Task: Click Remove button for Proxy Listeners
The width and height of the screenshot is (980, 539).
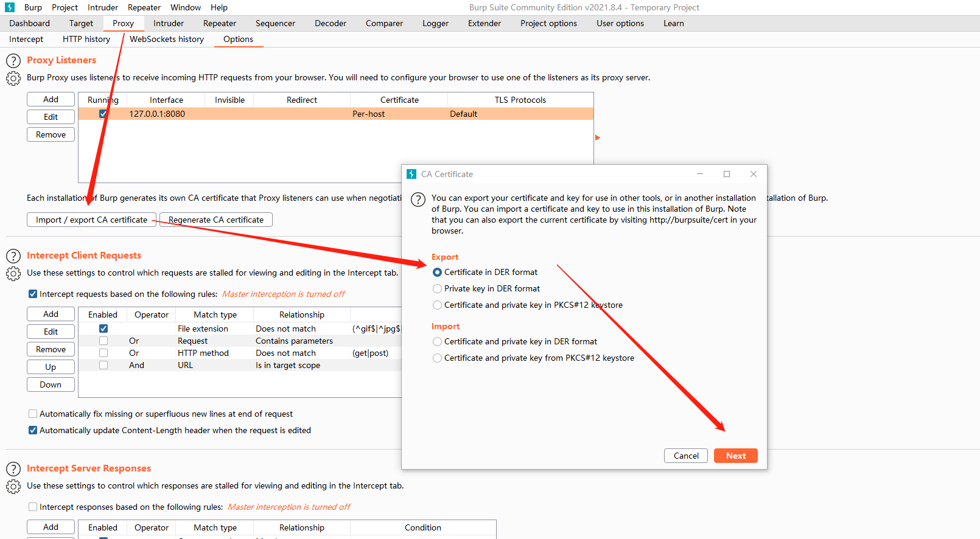Action: 51,134
